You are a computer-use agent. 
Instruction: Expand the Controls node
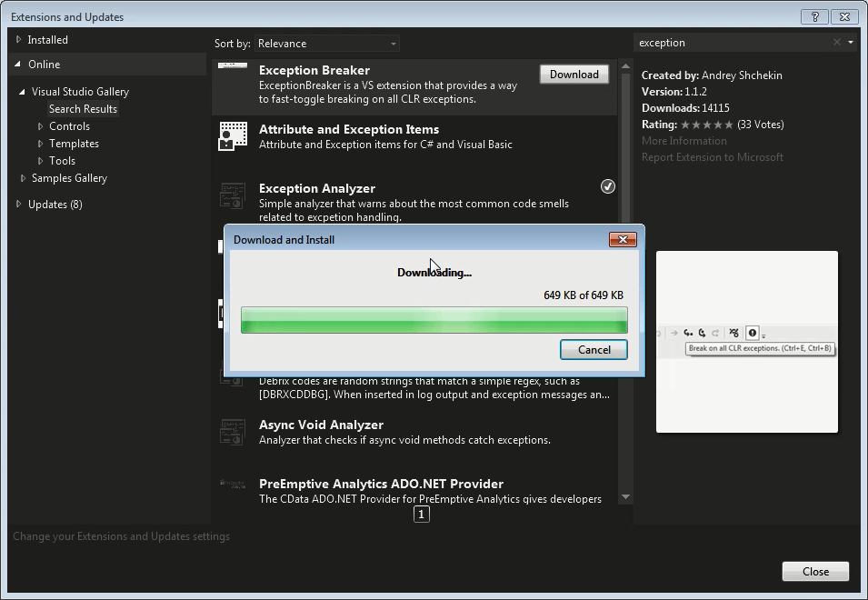point(40,126)
